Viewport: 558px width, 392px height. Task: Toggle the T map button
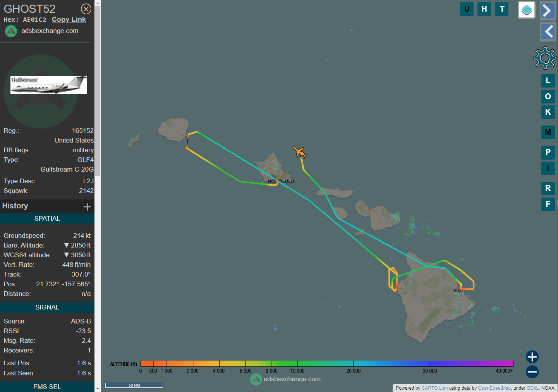click(x=502, y=9)
